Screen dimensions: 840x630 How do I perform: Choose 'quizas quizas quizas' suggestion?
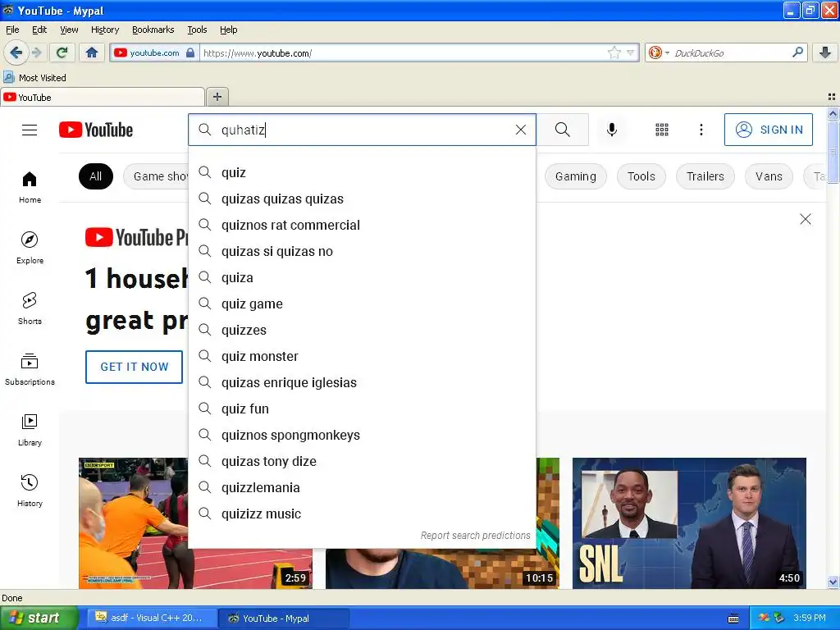(x=362, y=199)
